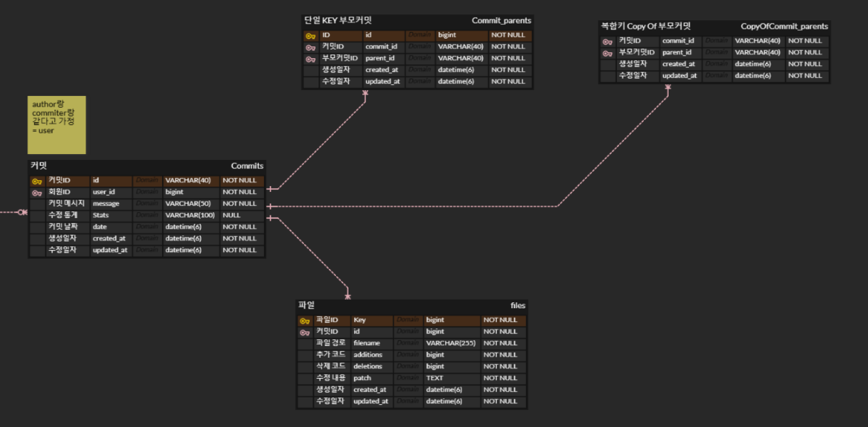Click the Domain cell of the Commits user_id row
868x427 pixels.
tap(147, 192)
